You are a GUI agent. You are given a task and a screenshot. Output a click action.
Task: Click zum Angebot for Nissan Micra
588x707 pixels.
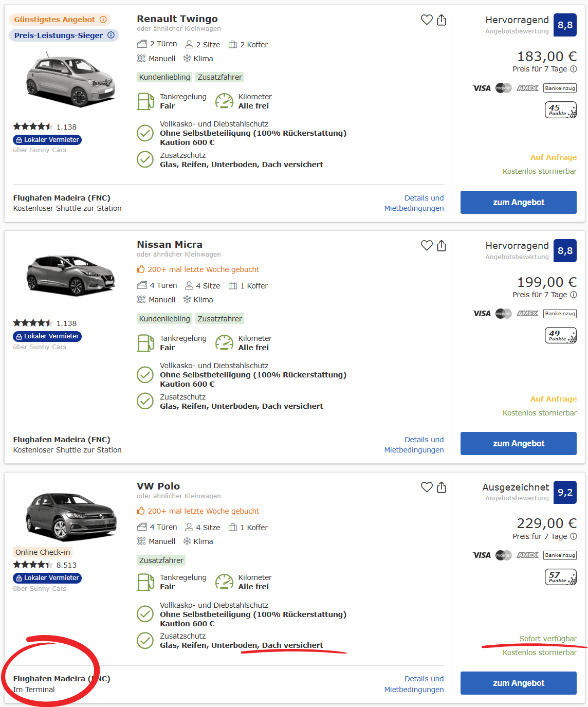(x=518, y=443)
